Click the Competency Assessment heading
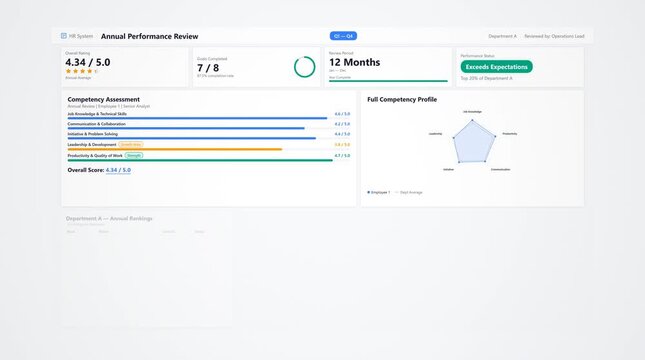Screen dimensions: 645x360 click(x=104, y=99)
